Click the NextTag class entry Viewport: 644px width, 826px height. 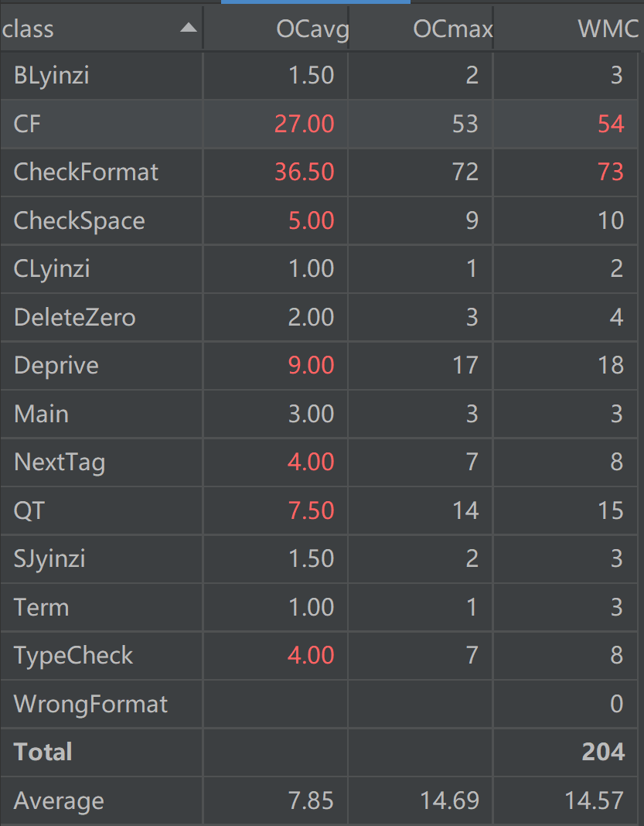click(x=59, y=462)
